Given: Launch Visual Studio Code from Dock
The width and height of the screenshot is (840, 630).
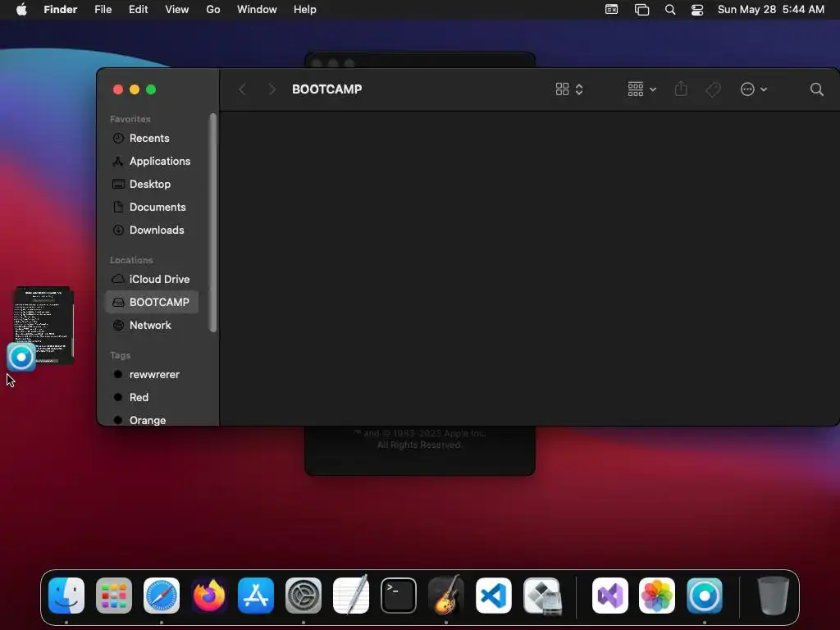Looking at the screenshot, I should (493, 596).
